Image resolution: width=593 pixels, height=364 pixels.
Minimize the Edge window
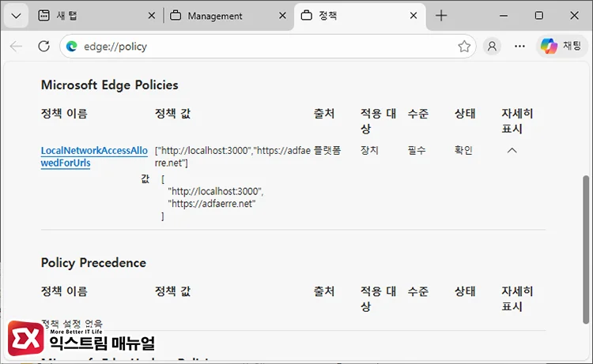click(x=504, y=16)
